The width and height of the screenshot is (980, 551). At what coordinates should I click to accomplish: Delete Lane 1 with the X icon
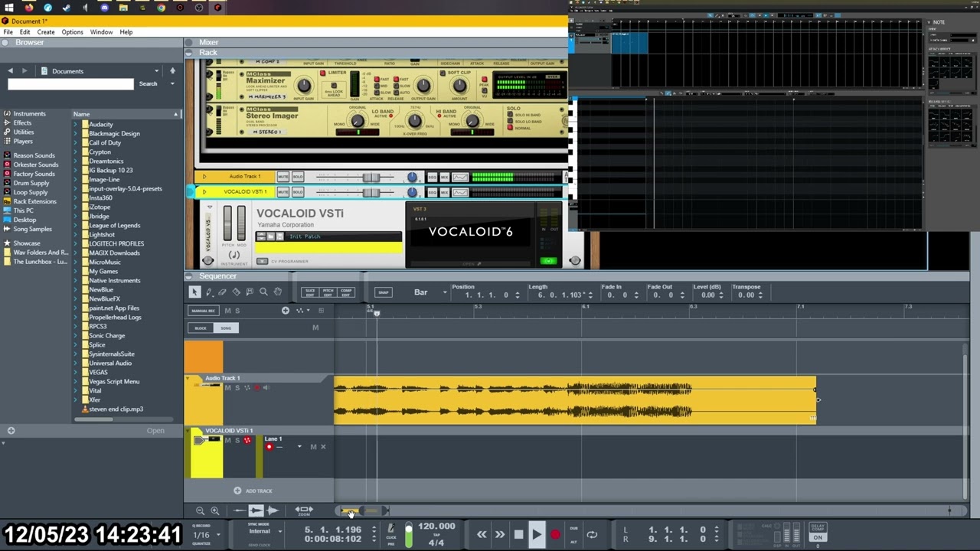tap(322, 447)
